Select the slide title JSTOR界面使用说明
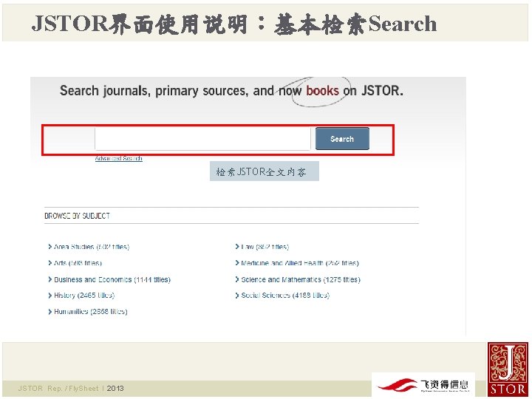The height and width of the screenshot is (399, 532). coord(139,24)
